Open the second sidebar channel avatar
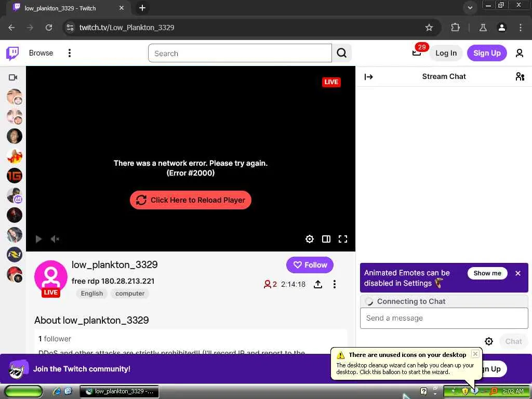 pos(14,116)
